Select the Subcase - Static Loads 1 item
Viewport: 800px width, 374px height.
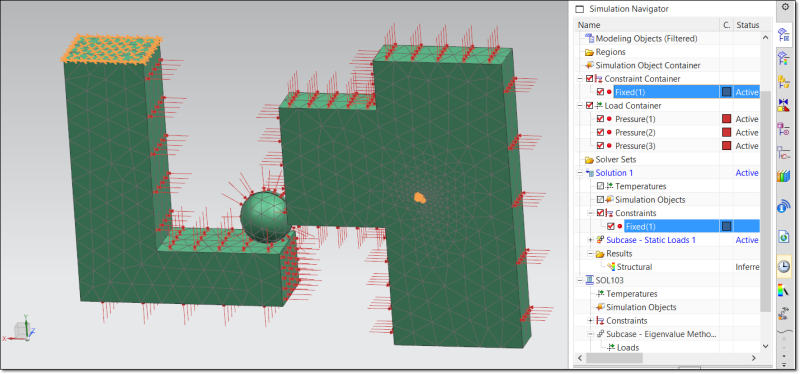pos(651,240)
